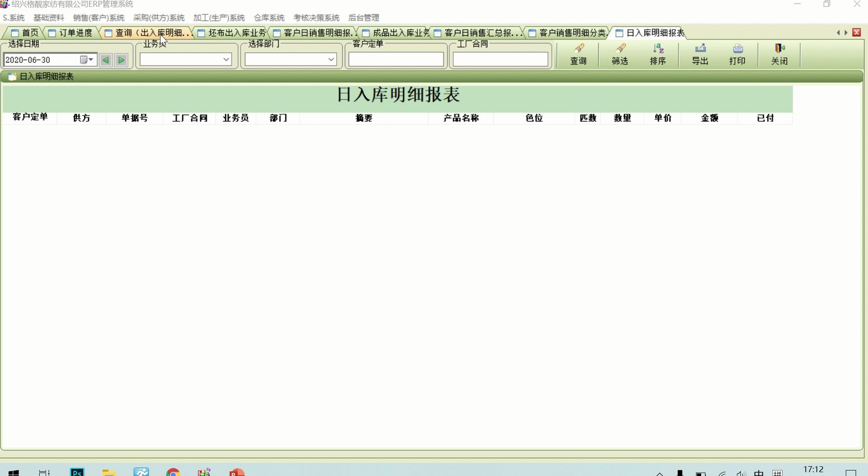868x476 pixels.
Task: Open the calendar picker for 选择日期
Action: click(87, 60)
